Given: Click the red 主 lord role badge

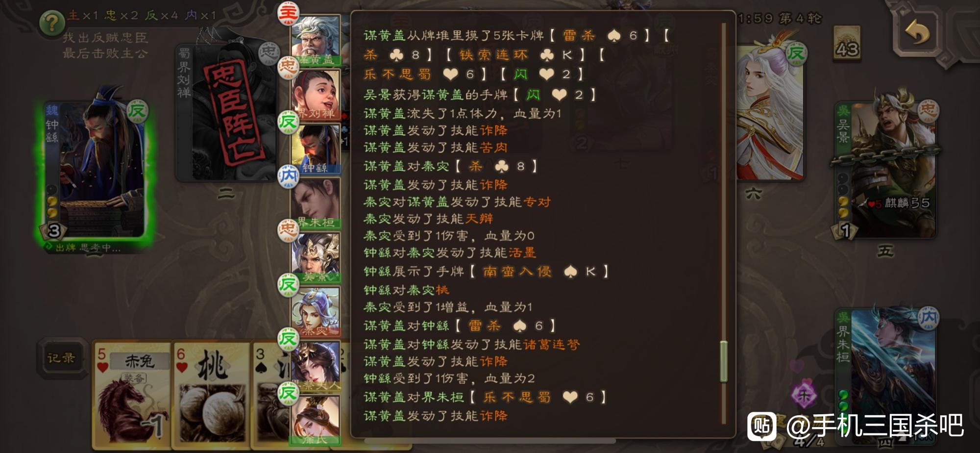Looking at the screenshot, I should click(x=288, y=13).
